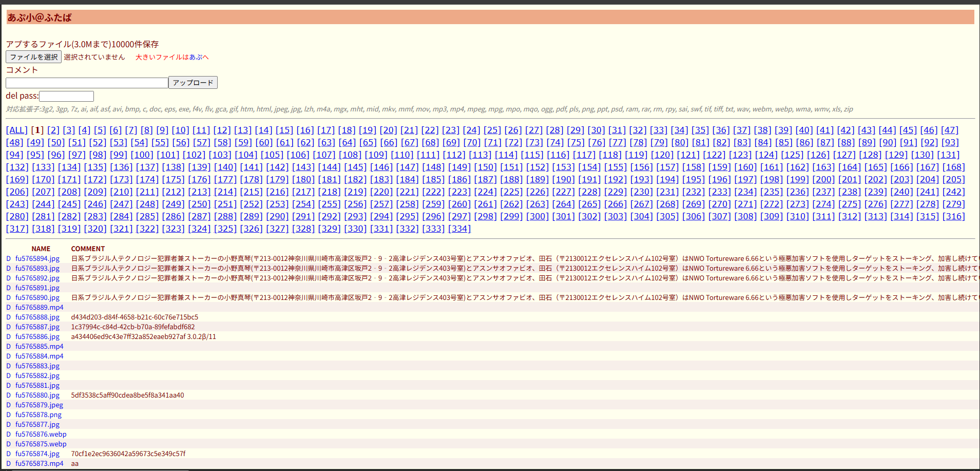Open the [ALL] pages link
This screenshot has height=471, width=980.
17,130
